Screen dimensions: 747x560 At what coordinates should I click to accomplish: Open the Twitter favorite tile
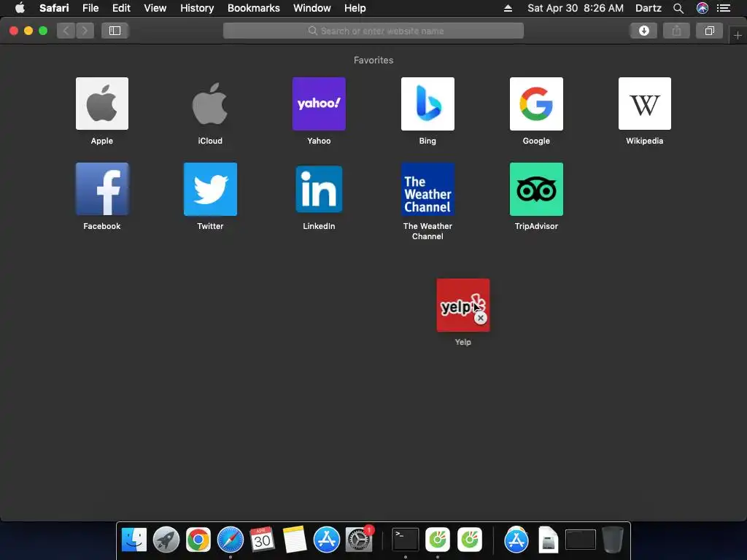(210, 189)
